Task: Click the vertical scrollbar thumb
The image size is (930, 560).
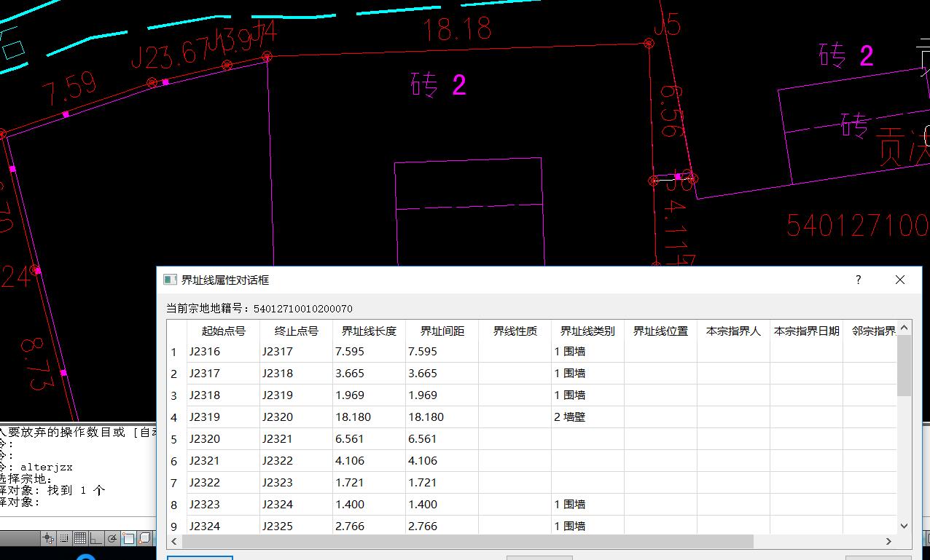Action: (904, 366)
